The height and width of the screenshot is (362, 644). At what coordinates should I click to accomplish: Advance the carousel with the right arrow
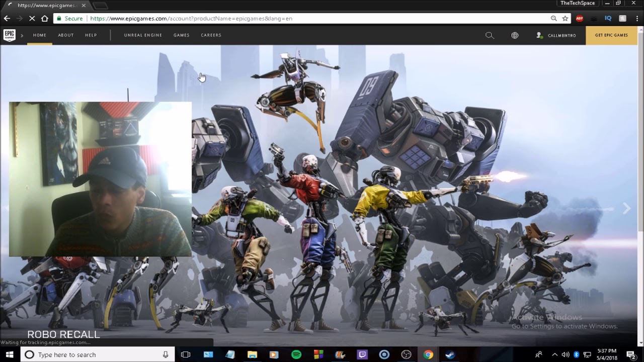pos(626,209)
